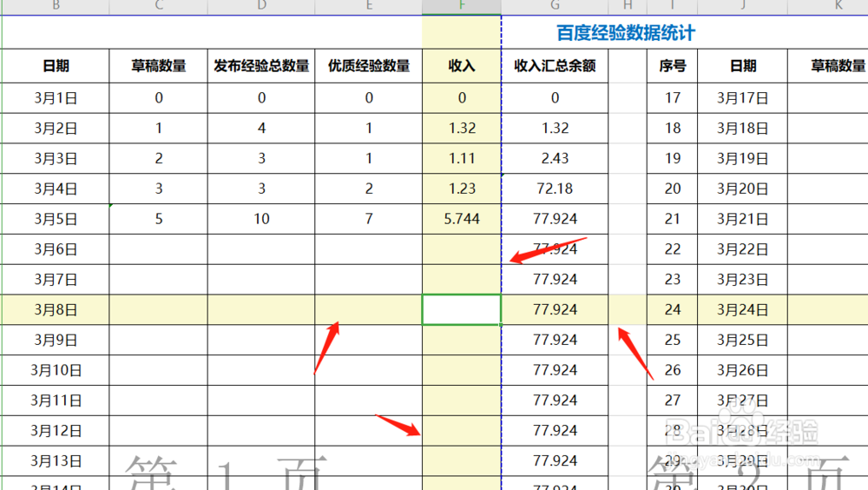Image resolution: width=868 pixels, height=490 pixels.
Task: Click the 72.18 balance cell
Action: [555, 189]
